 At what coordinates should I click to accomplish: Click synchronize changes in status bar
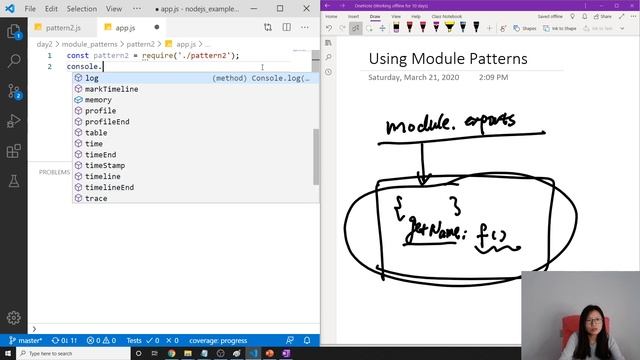pyautogui.click(x=64, y=340)
